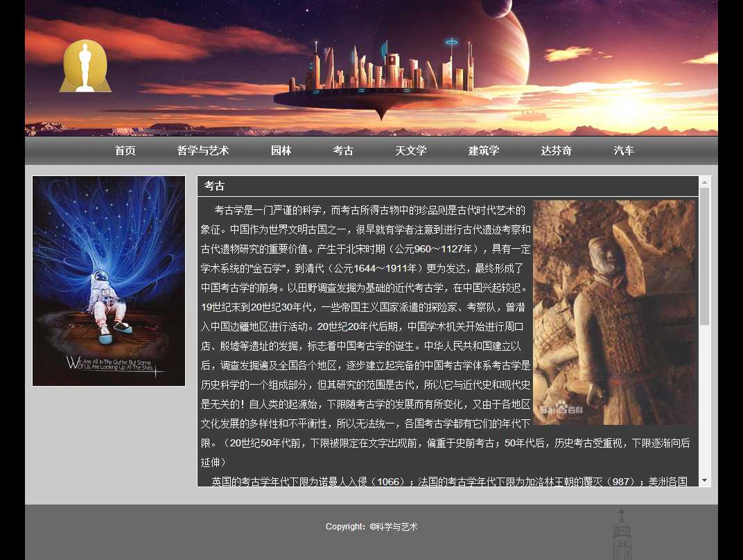Click the astronaut poster image on the left

109,281
